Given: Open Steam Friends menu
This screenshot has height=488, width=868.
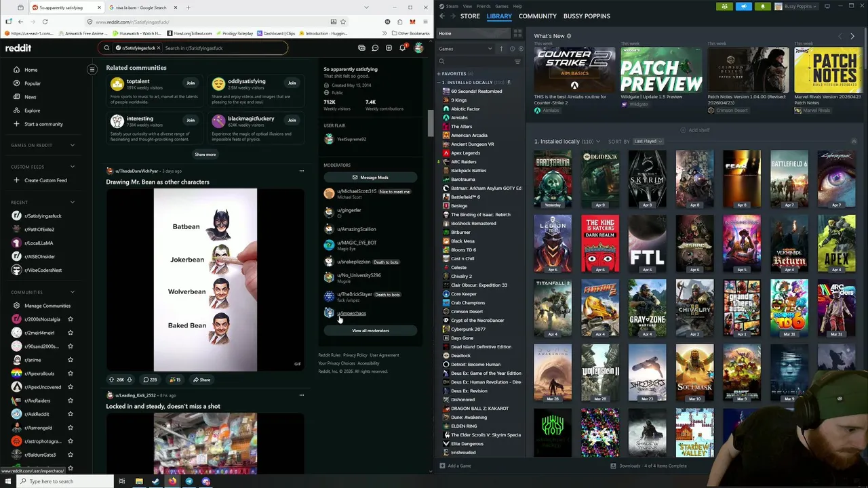Looking at the screenshot, I should (484, 6).
